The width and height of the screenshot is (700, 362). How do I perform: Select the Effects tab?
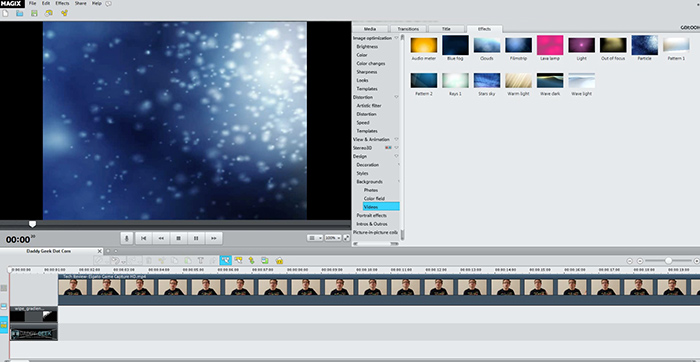tap(484, 29)
